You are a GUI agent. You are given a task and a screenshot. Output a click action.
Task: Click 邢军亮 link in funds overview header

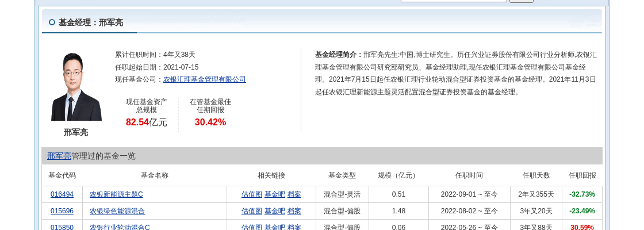59,156
